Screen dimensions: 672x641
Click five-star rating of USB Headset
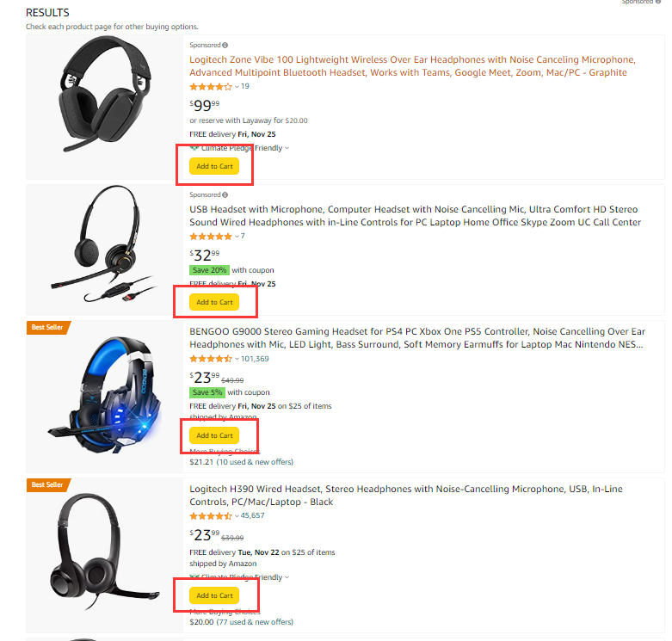pos(211,237)
